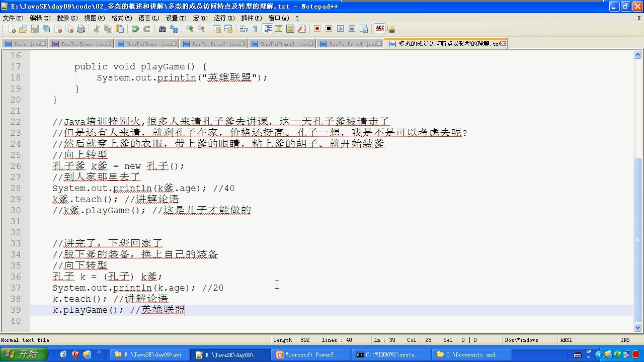Click the Copy toolbar icon
644x362 pixels.
click(x=108, y=29)
